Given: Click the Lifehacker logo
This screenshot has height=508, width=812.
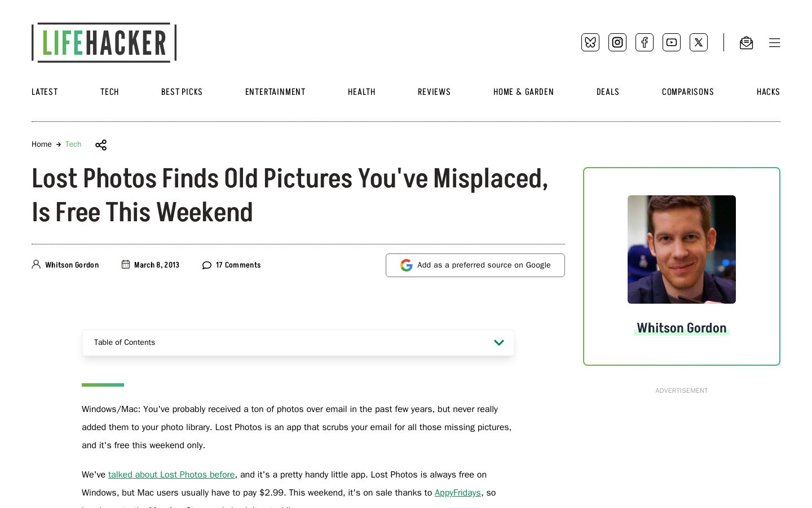Looking at the screenshot, I should 104,42.
